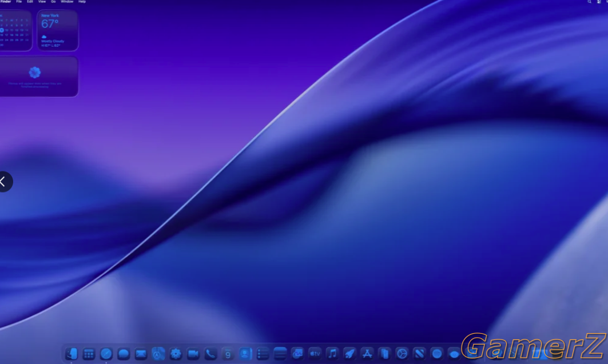Launch Safari from the Dock
608x364 pixels.
(106, 354)
